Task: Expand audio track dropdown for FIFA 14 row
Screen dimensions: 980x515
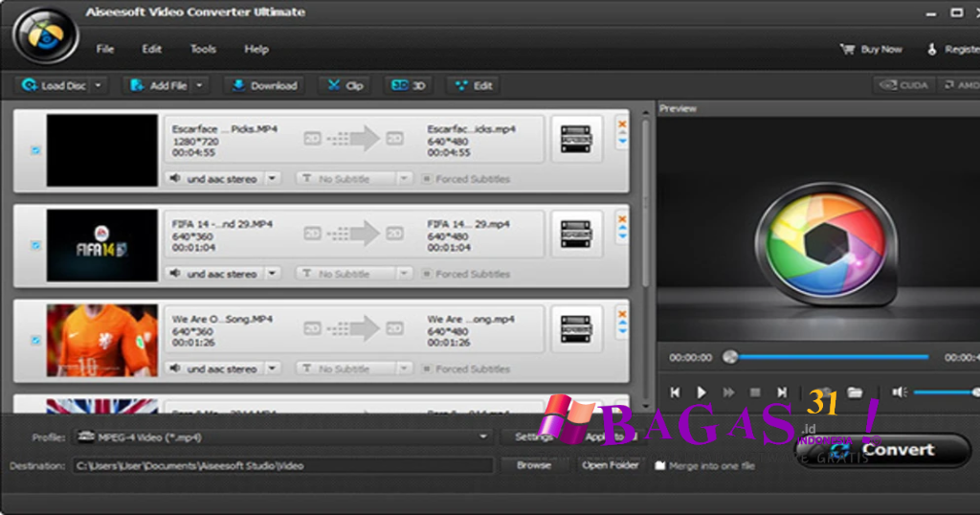Action: click(273, 274)
